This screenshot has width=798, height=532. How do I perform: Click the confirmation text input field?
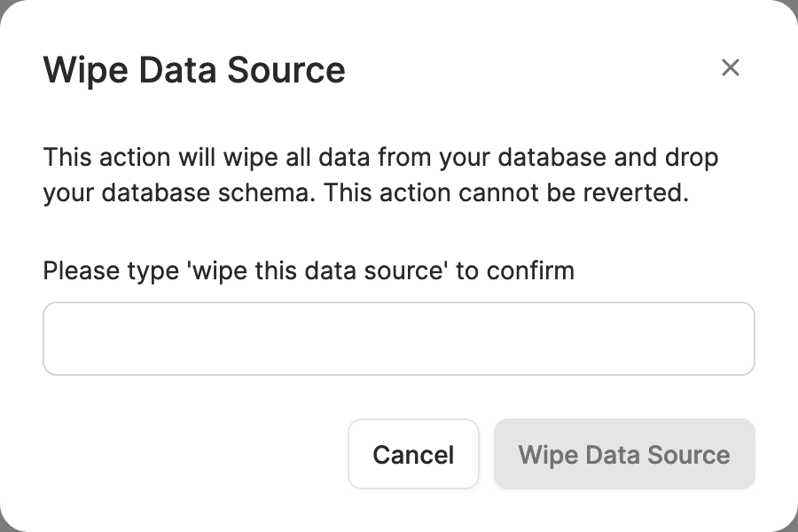coord(398,339)
